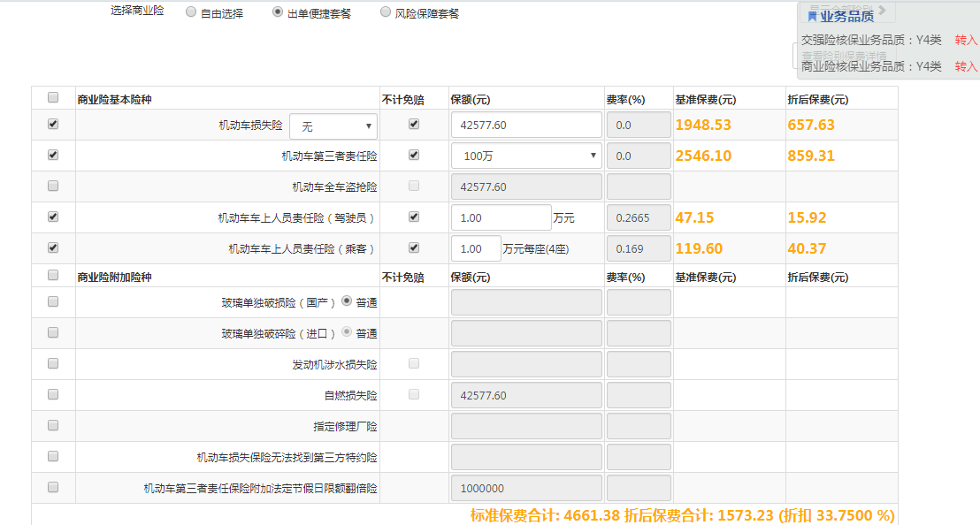
Task: Click 转入 link for 交强险核保业务品质
Action: pos(966,40)
